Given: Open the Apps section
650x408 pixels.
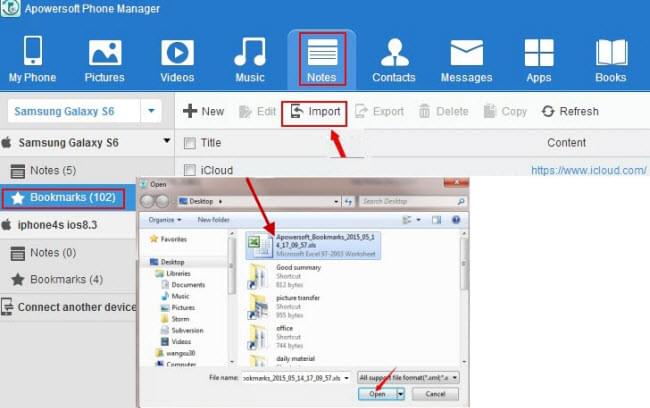Looking at the screenshot, I should [x=539, y=59].
